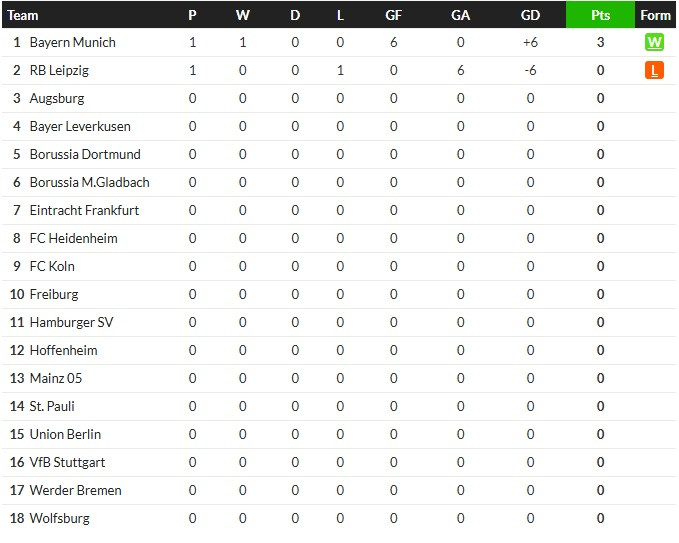Click the Team column header

coord(23,16)
